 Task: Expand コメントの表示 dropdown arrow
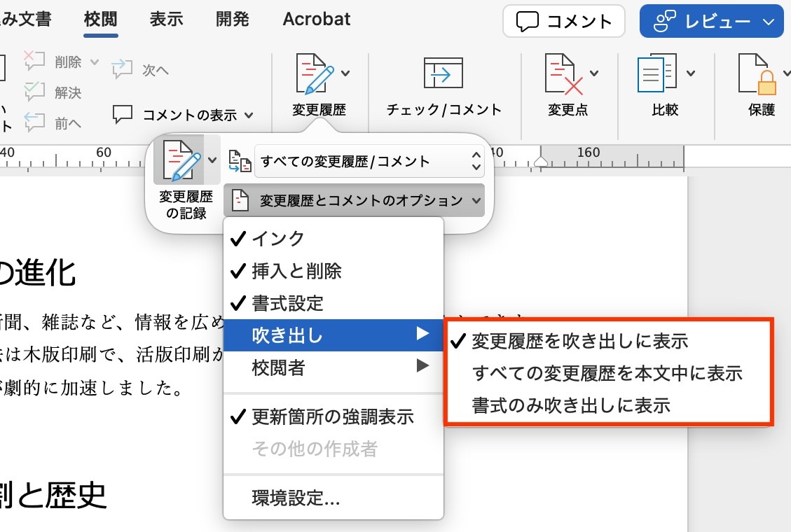(x=249, y=115)
